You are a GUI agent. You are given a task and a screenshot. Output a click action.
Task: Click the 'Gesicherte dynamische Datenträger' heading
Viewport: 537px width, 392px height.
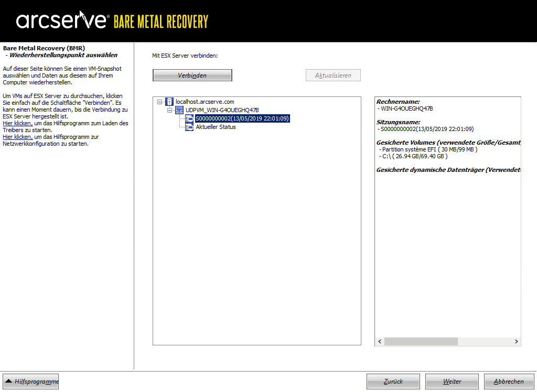pos(448,170)
